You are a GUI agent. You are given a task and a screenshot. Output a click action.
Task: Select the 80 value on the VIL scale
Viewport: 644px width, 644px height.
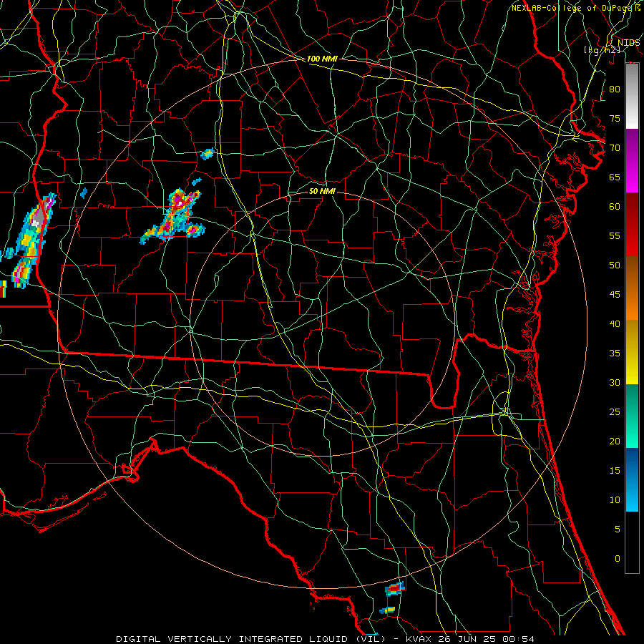pos(615,89)
